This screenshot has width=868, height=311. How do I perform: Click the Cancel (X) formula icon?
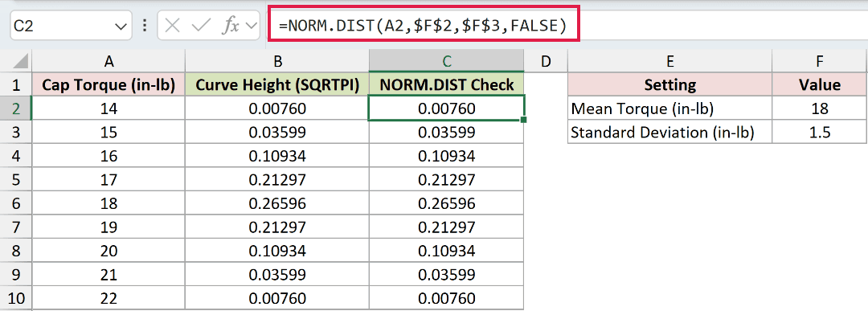173,26
